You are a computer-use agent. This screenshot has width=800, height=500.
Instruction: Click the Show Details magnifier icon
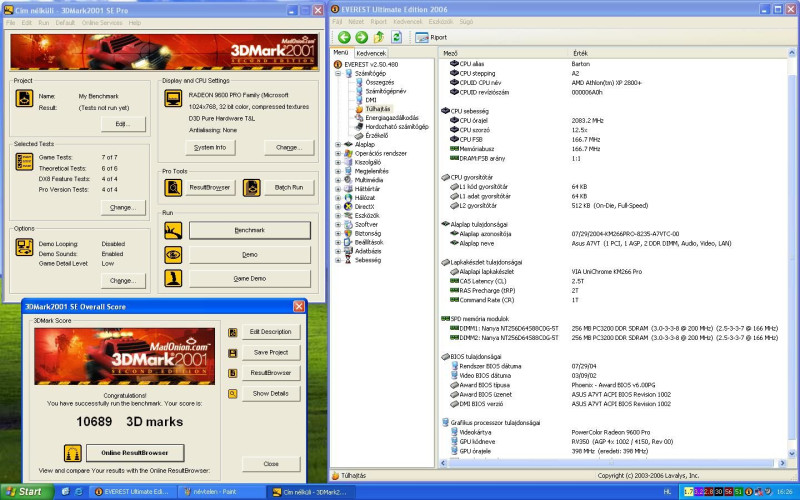233,394
